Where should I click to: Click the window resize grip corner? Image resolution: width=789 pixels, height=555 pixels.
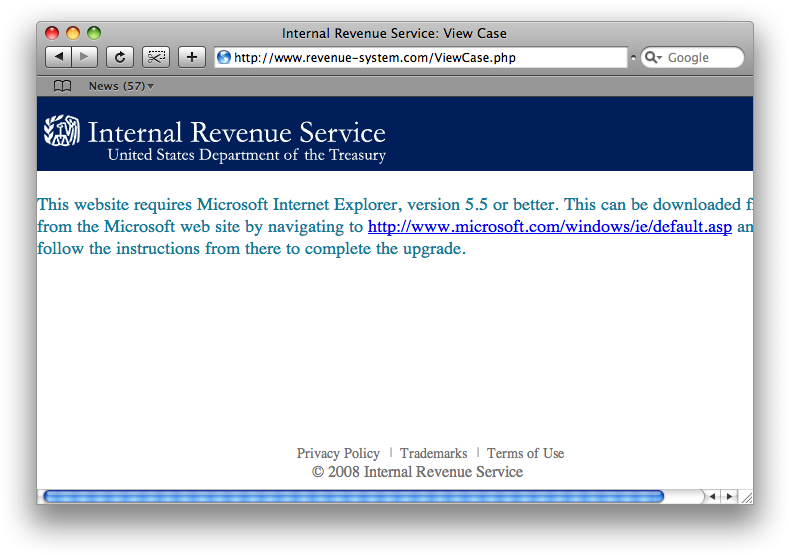(747, 497)
